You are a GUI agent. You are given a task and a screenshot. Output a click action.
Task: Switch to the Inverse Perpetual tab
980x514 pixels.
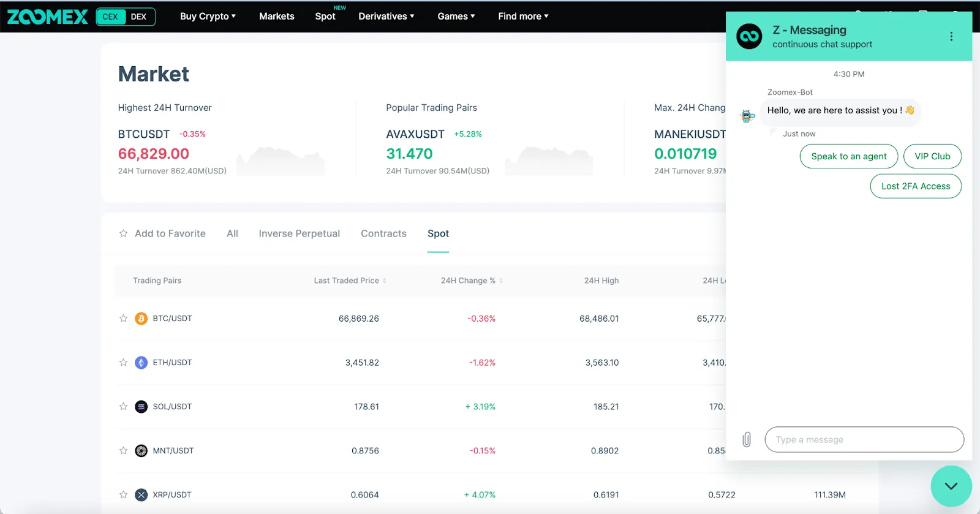tap(299, 233)
